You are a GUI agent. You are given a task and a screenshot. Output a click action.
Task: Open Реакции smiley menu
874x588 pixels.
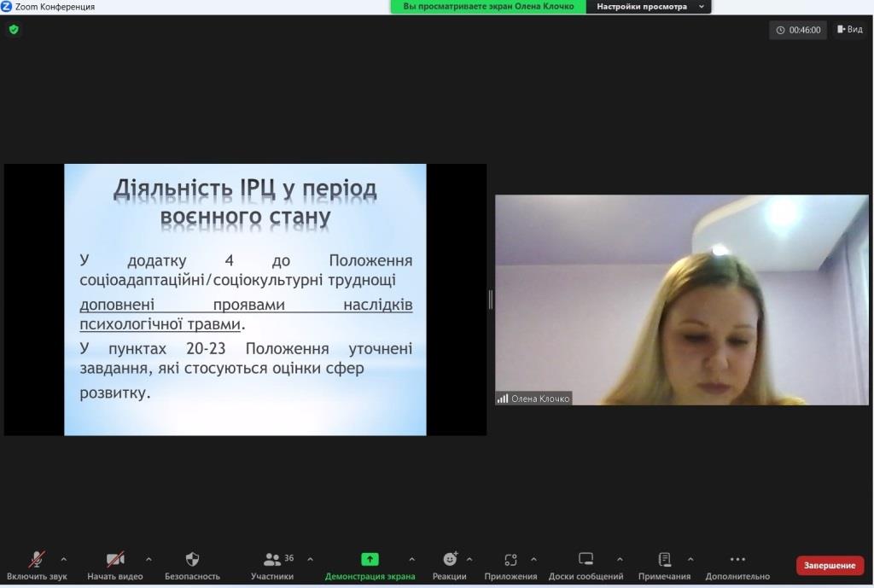(x=449, y=565)
